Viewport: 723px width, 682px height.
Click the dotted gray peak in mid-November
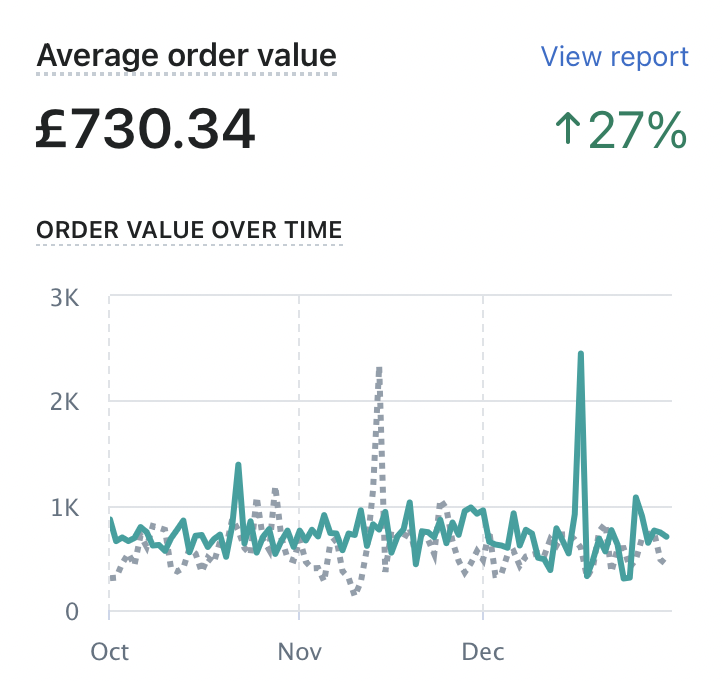tap(380, 370)
